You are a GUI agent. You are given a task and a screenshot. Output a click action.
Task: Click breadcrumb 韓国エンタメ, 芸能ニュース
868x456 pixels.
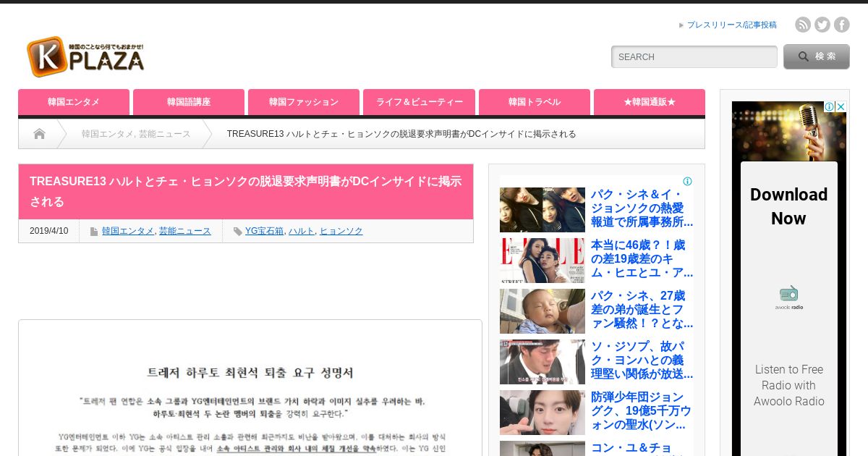[x=136, y=134]
